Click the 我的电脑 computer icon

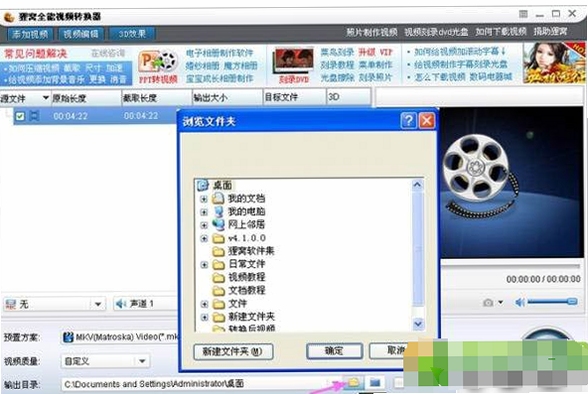pos(218,211)
